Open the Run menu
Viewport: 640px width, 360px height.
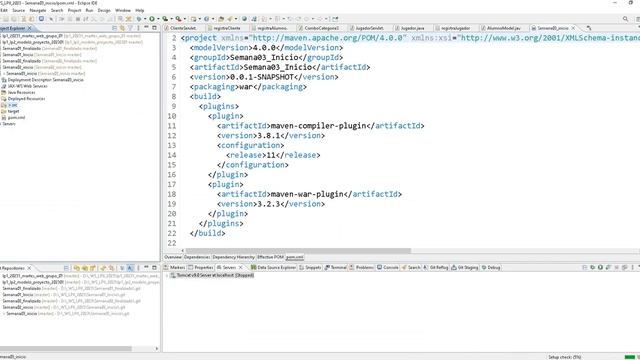click(89, 10)
